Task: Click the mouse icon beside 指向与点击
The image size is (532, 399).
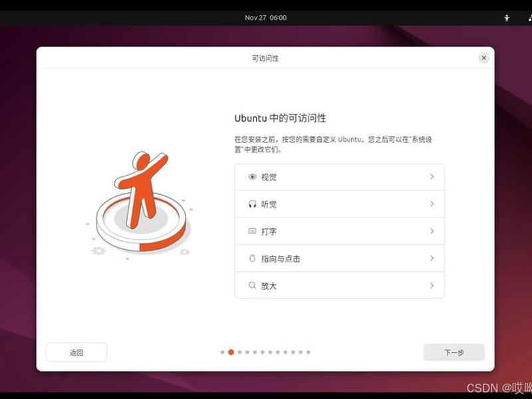Action: (252, 258)
